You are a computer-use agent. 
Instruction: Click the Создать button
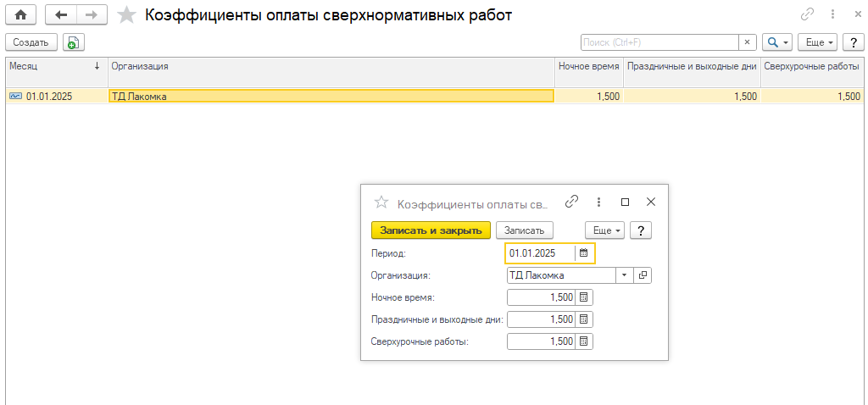coord(31,42)
